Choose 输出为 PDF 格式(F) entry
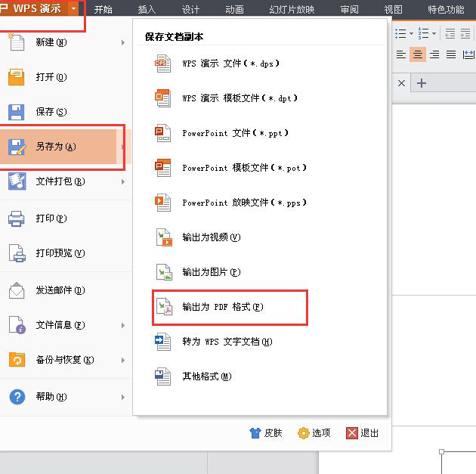476x474 pixels. tap(230, 307)
